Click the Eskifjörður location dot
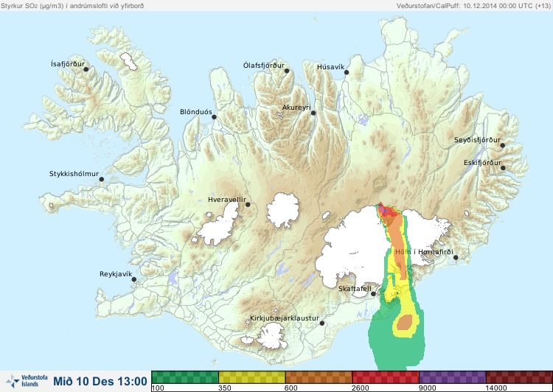 (503, 168)
